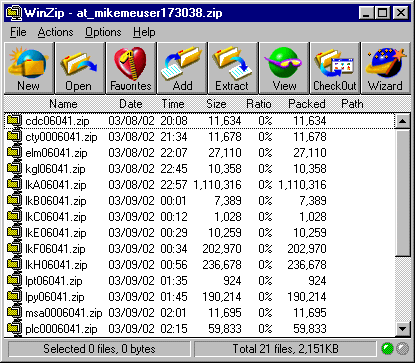Select the file name lkC06041.zip

tap(56, 217)
